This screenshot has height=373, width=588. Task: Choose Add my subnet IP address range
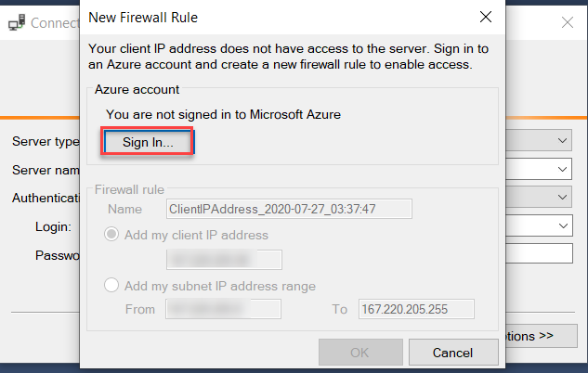pos(112,285)
